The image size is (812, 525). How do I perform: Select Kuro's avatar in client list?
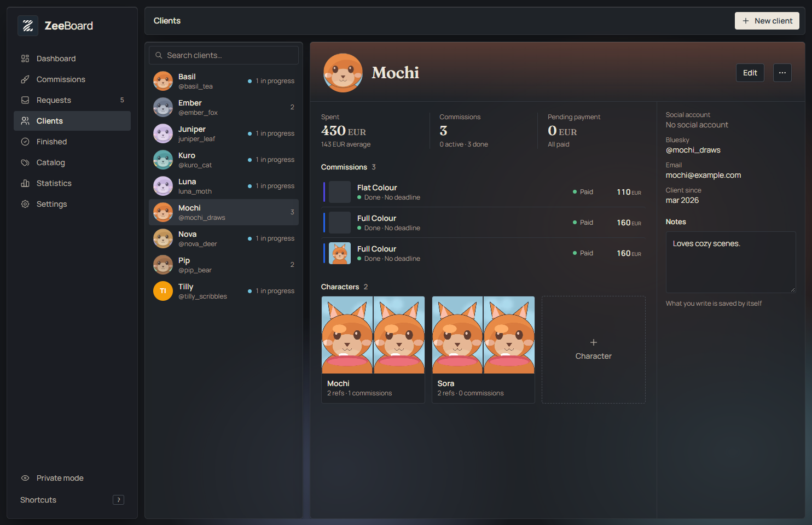pos(163,160)
